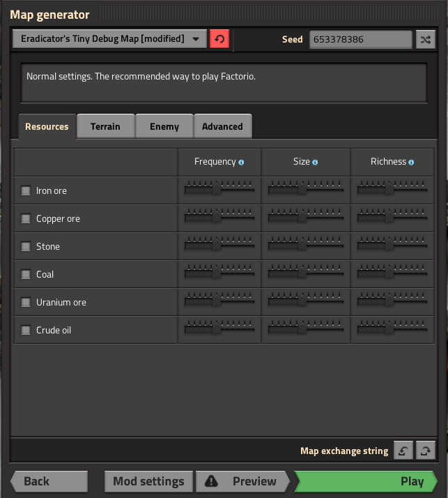The image size is (448, 498).
Task: Open Richness info tooltip icon
Action: pos(411,163)
